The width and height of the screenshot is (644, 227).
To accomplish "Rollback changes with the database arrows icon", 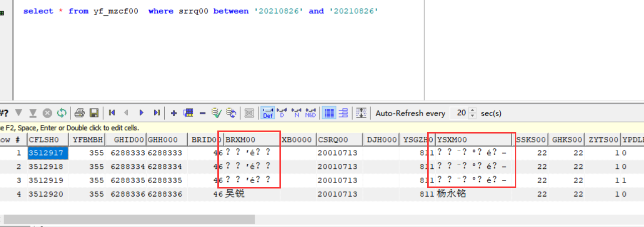I will (x=231, y=112).
